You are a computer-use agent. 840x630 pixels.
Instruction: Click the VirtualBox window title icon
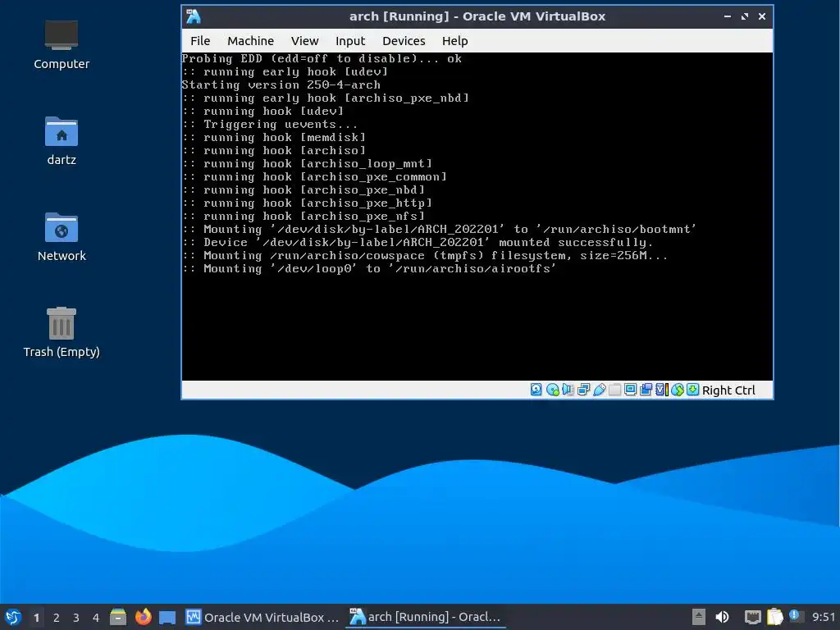coord(194,16)
